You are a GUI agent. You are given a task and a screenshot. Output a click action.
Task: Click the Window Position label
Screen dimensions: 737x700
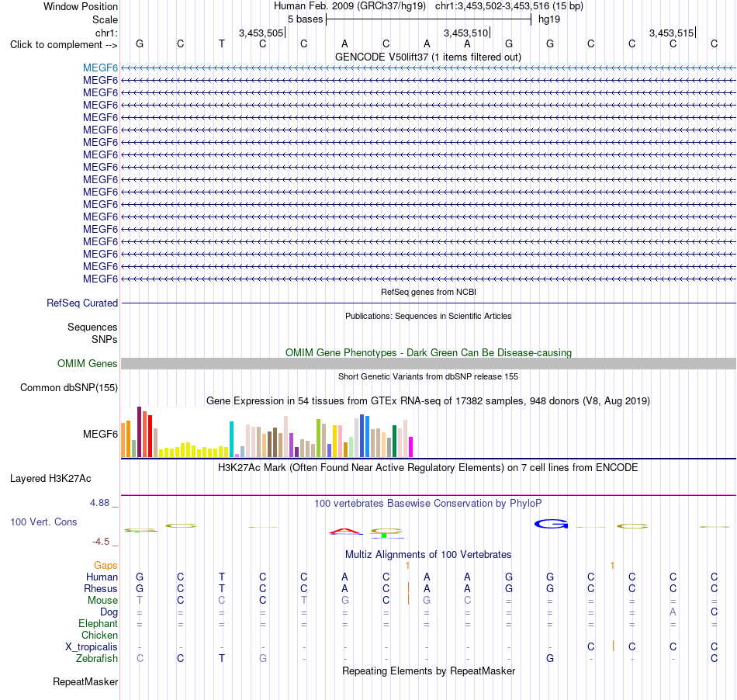pos(81,6)
